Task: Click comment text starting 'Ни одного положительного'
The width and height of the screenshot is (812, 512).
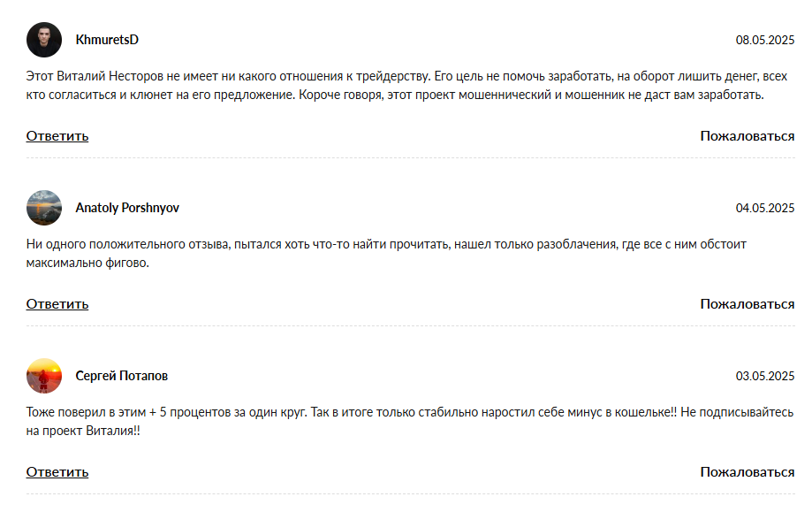Action: tap(386, 254)
